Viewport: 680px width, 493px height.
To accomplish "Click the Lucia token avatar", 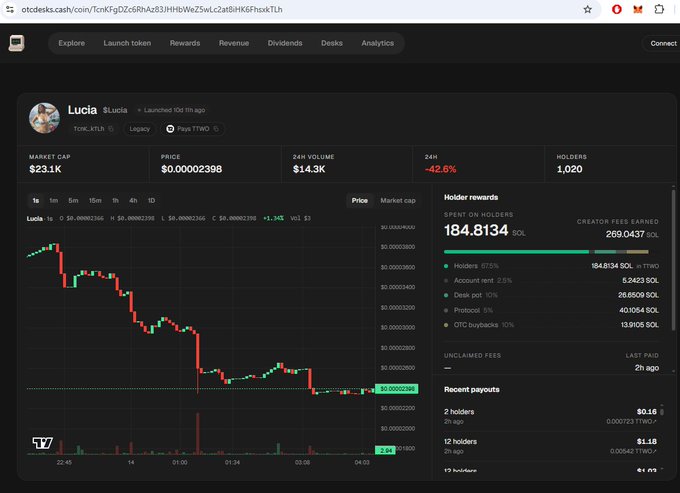I will tap(44, 118).
